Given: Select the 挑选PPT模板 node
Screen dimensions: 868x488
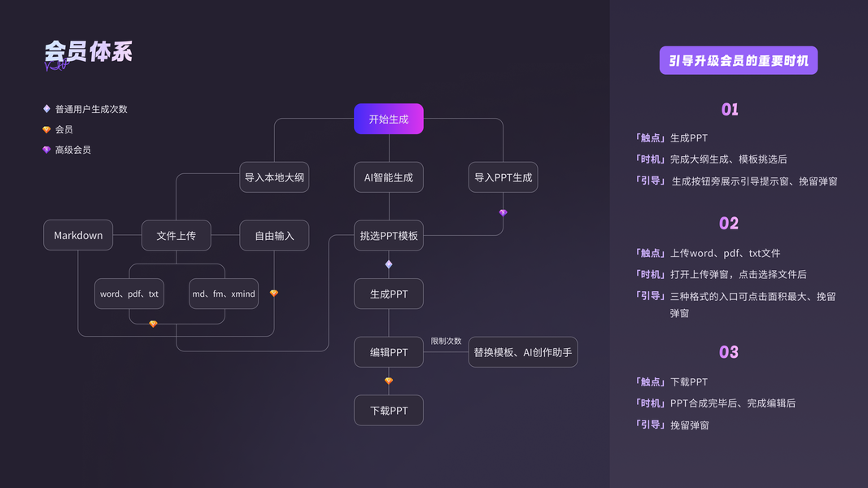Looking at the screenshot, I should (389, 235).
